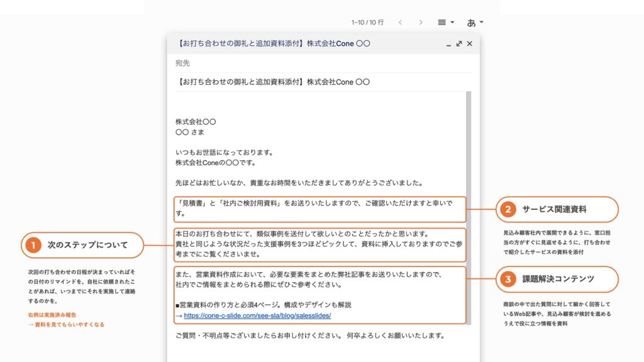Image resolution: width=644 pixels, height=362 pixels.
Task: Click the orange number 3 badge
Action: (507, 279)
